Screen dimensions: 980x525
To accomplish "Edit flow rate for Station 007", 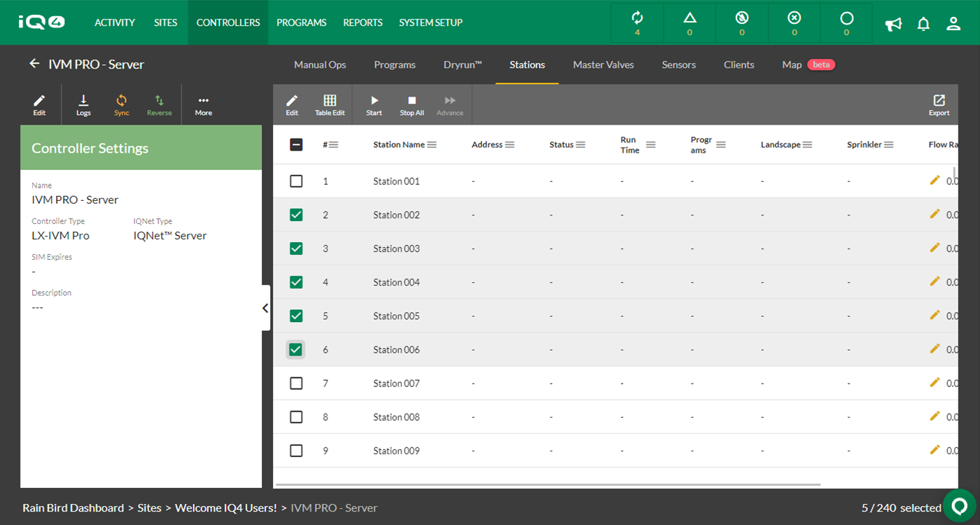I will click(x=934, y=381).
